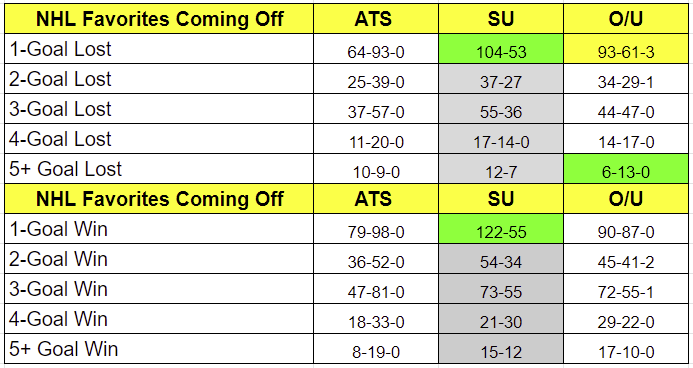Click the 44-47-0 O/U cell

coord(626,109)
